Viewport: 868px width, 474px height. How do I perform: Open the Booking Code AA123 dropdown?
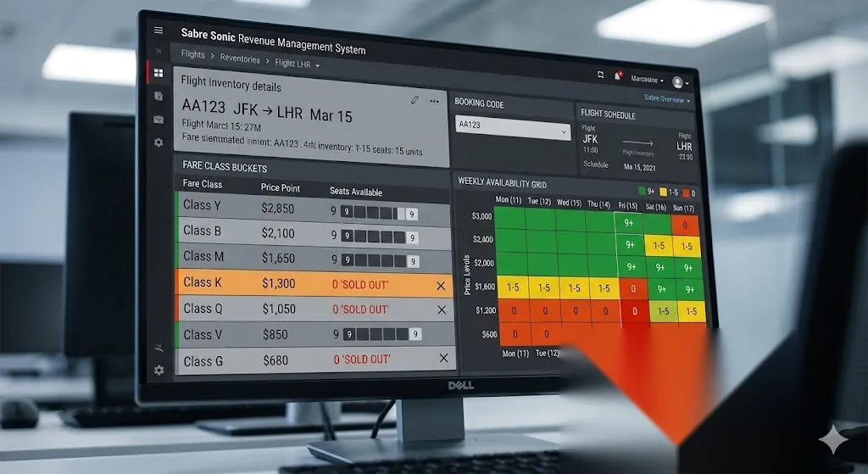513,127
